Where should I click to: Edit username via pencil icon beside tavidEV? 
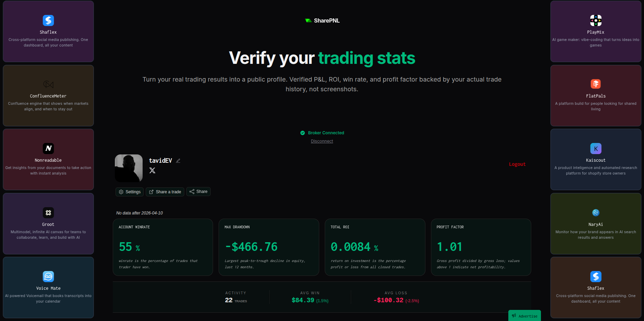178,161
